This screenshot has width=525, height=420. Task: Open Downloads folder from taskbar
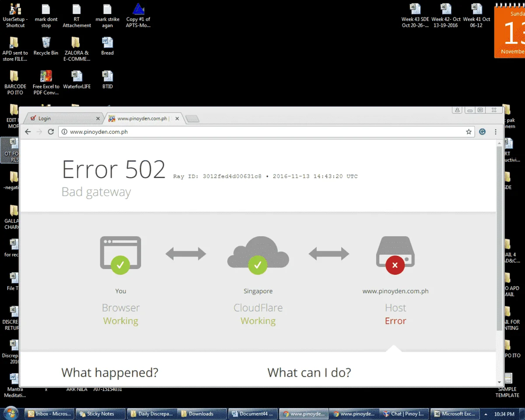coord(202,413)
